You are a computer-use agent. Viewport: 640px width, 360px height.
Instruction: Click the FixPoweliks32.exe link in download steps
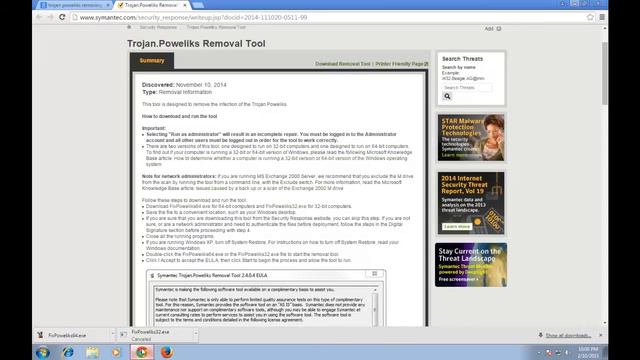click(286, 207)
